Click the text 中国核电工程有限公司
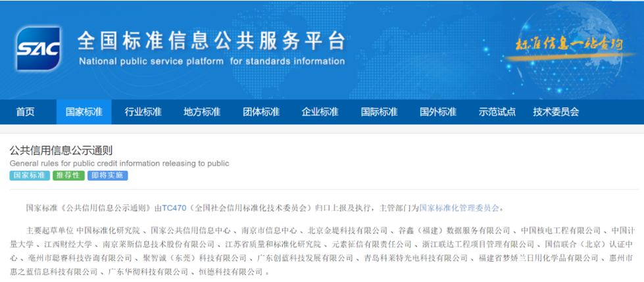644x282 pixels. point(561,229)
